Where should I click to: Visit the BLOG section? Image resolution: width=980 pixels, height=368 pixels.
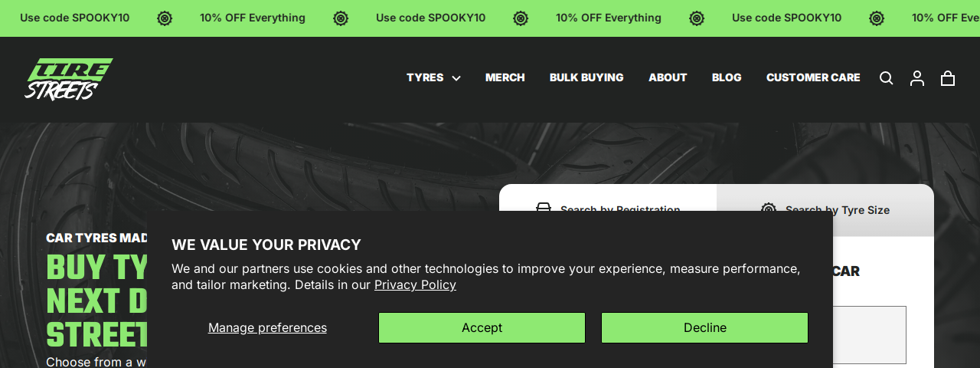coord(727,77)
